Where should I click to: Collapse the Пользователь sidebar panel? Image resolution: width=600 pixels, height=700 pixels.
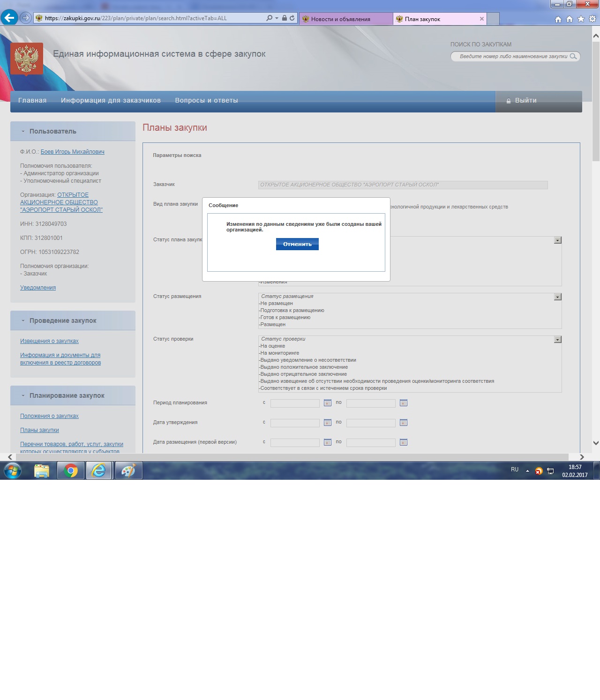click(23, 132)
